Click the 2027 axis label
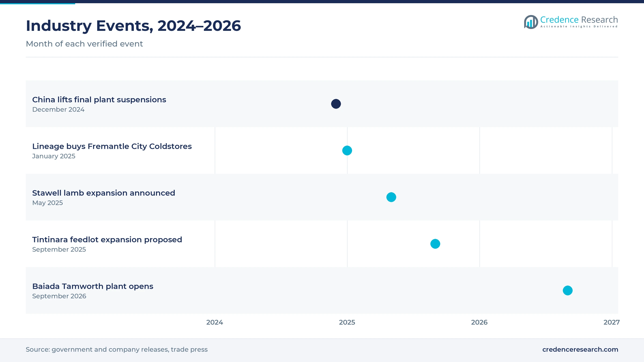The image size is (644, 362). (612, 322)
